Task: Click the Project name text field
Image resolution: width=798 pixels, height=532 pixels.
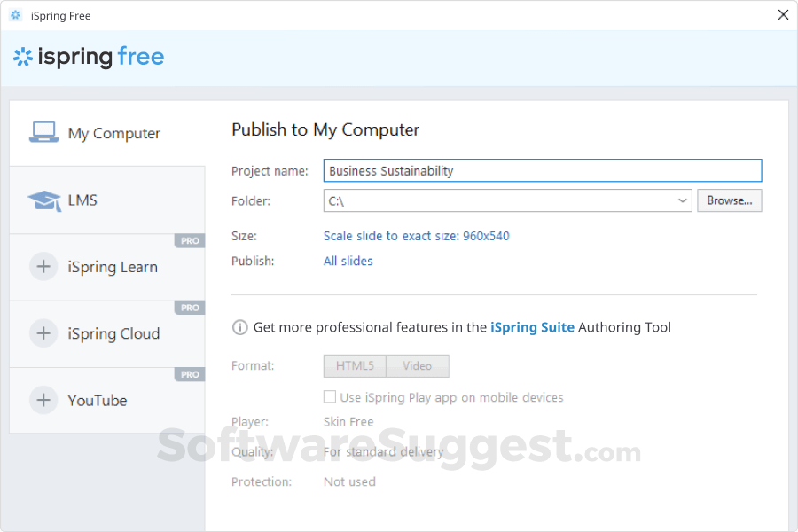Action: [542, 171]
